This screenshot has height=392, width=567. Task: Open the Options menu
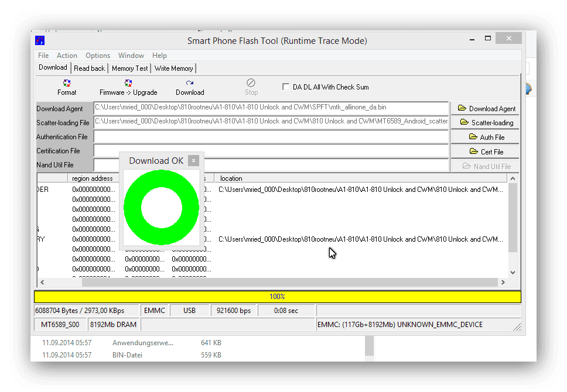click(98, 55)
